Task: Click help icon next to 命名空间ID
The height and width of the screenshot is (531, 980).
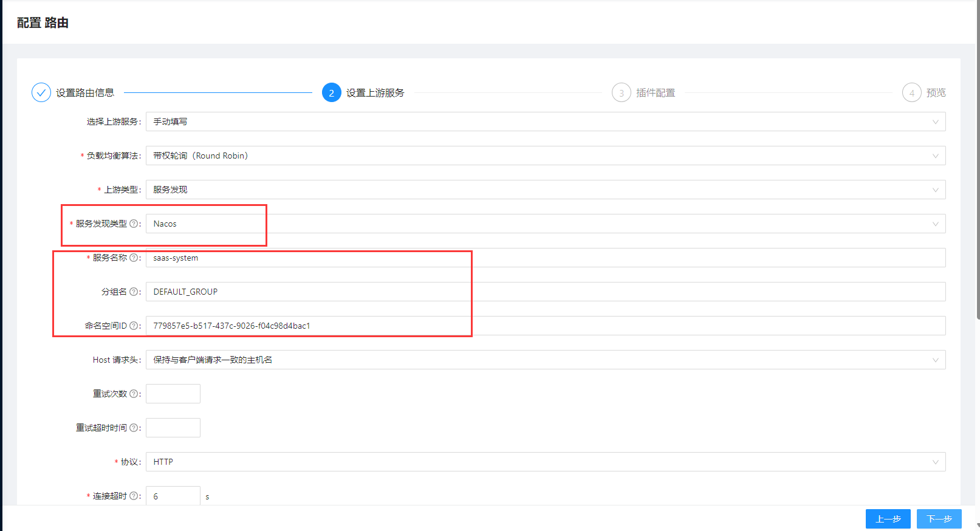Action: (x=134, y=326)
